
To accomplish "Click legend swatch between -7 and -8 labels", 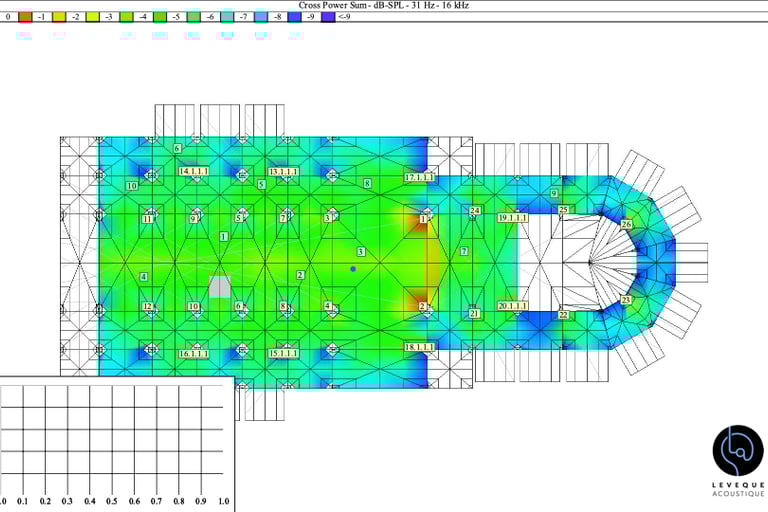I will [261, 17].
